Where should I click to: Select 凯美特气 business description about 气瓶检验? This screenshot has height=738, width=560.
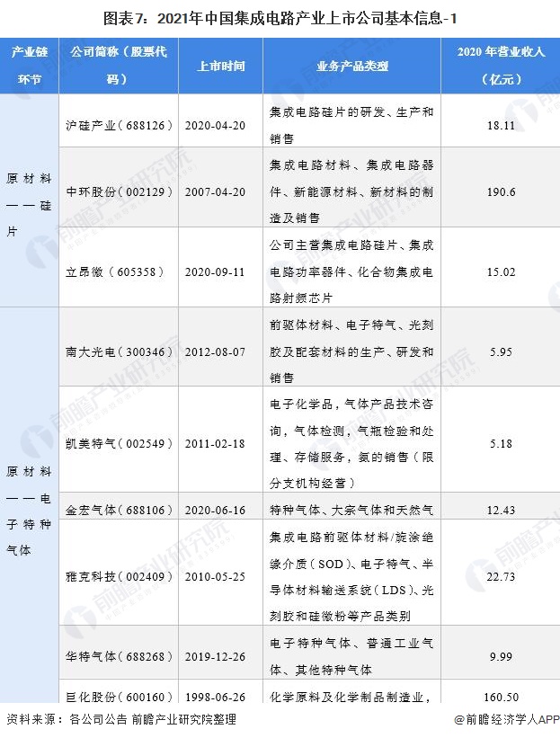351,444
